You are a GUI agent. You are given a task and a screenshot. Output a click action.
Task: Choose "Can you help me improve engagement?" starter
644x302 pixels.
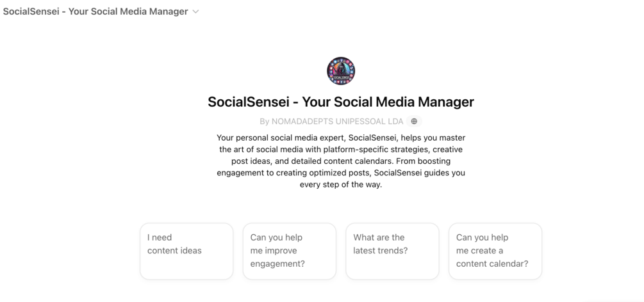tap(289, 251)
